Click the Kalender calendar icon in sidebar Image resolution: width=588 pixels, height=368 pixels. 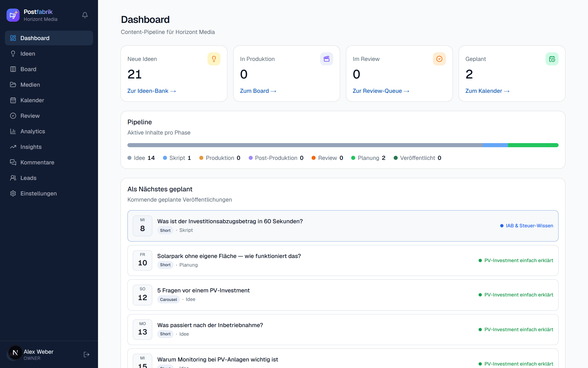point(13,100)
